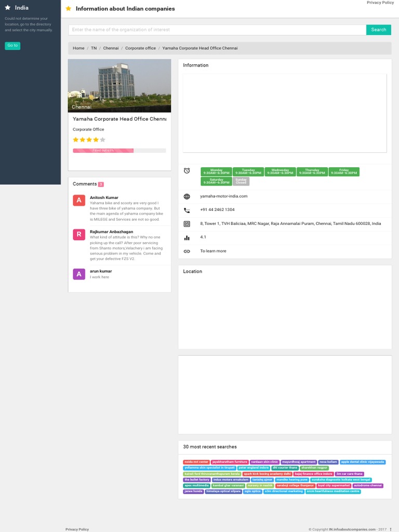Click the Anitosh Kumar commenter name

[x=104, y=197]
